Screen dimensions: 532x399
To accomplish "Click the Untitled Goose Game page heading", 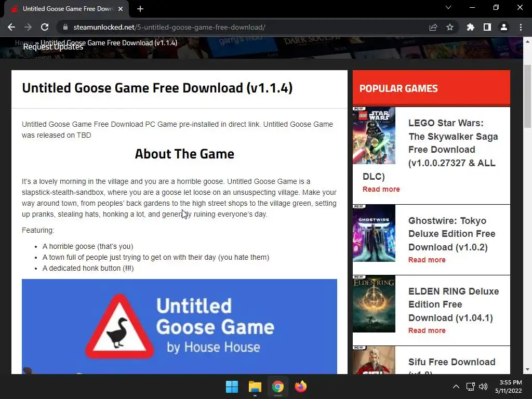I will (157, 88).
